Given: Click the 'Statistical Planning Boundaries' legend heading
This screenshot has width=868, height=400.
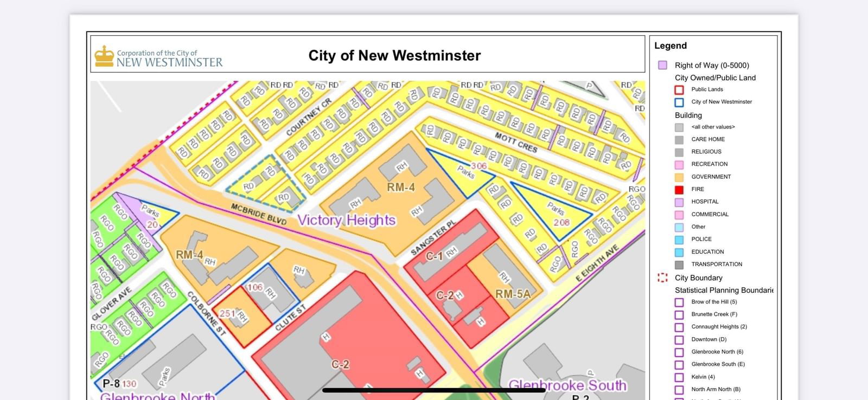Looking at the screenshot, I should 724,290.
